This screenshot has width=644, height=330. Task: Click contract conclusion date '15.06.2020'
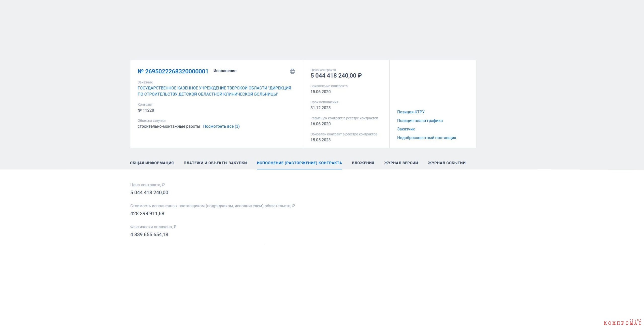click(x=320, y=92)
